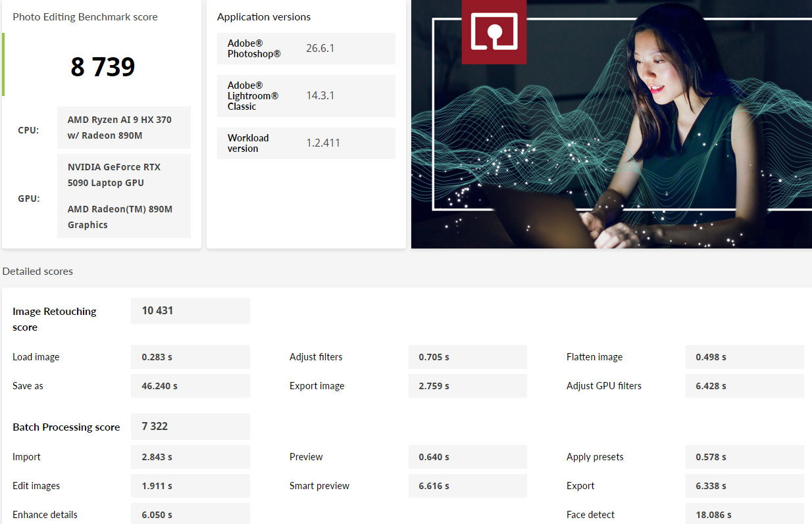
Task: Click the red Photo Editing benchmark logo icon
Action: click(494, 32)
